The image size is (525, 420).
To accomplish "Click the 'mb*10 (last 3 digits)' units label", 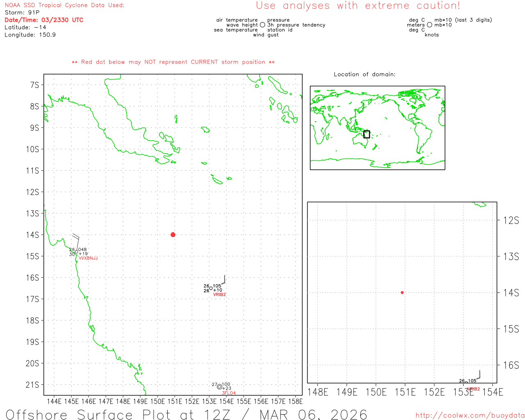I will pos(463,20).
